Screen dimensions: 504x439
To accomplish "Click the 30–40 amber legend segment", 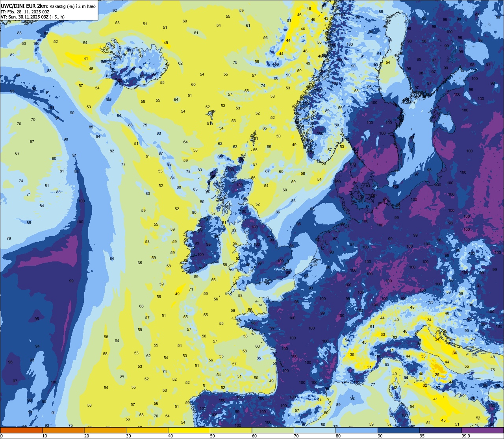I will [x=147, y=430].
